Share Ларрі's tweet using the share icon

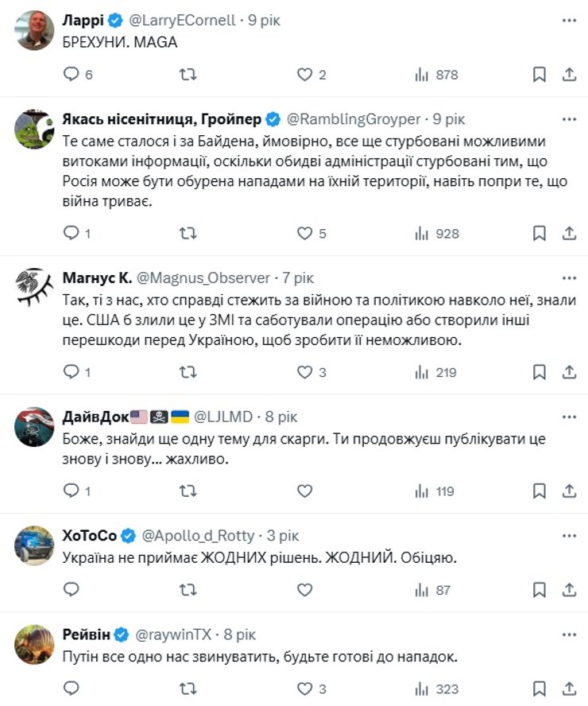pos(567,75)
